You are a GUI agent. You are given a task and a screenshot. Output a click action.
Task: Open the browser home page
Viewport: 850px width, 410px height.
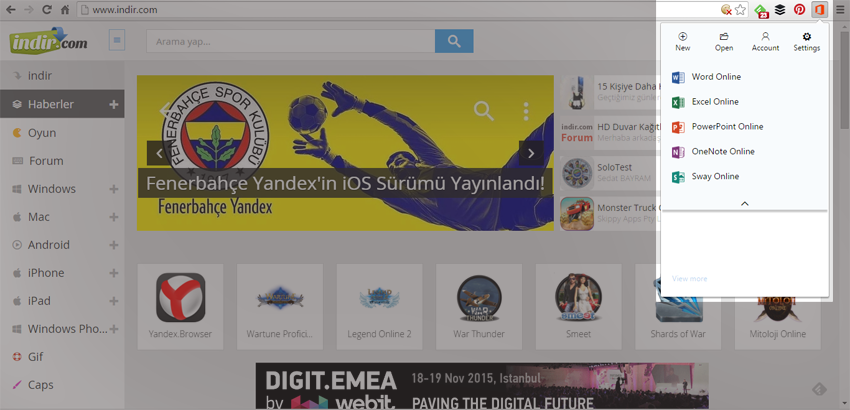65,9
